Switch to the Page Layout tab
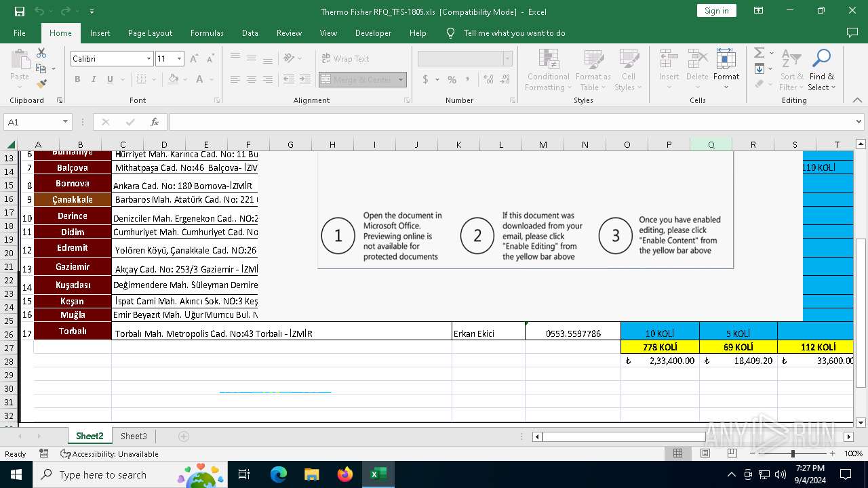This screenshot has height=488, width=868. point(150,33)
